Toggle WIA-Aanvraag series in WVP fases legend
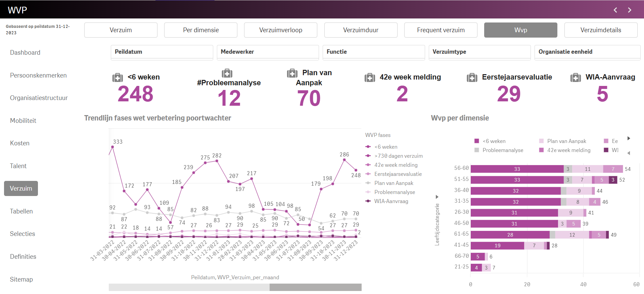This screenshot has width=644, height=294. (391, 201)
